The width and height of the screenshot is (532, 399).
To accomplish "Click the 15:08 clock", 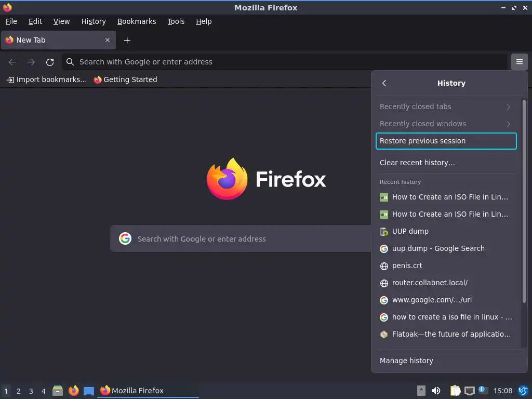I will coord(502,391).
